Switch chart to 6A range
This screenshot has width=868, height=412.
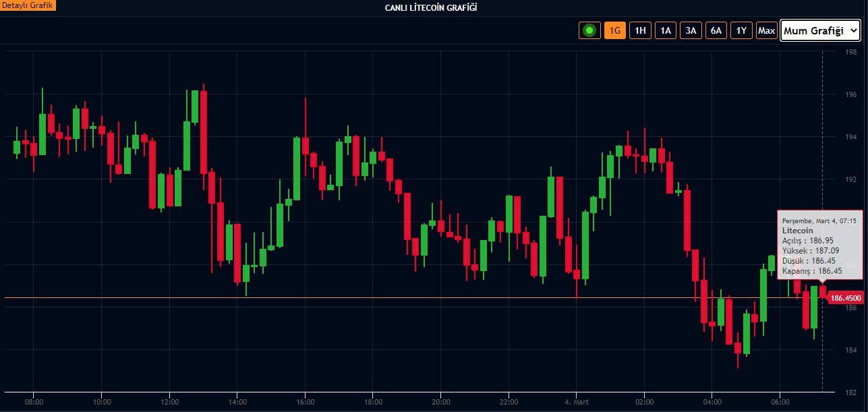(x=716, y=30)
